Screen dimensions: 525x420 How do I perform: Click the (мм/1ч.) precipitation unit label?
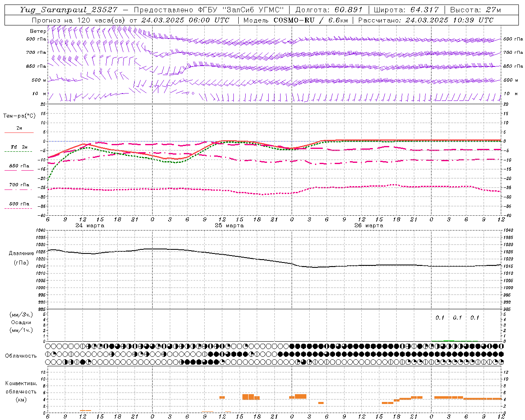pos(21,330)
